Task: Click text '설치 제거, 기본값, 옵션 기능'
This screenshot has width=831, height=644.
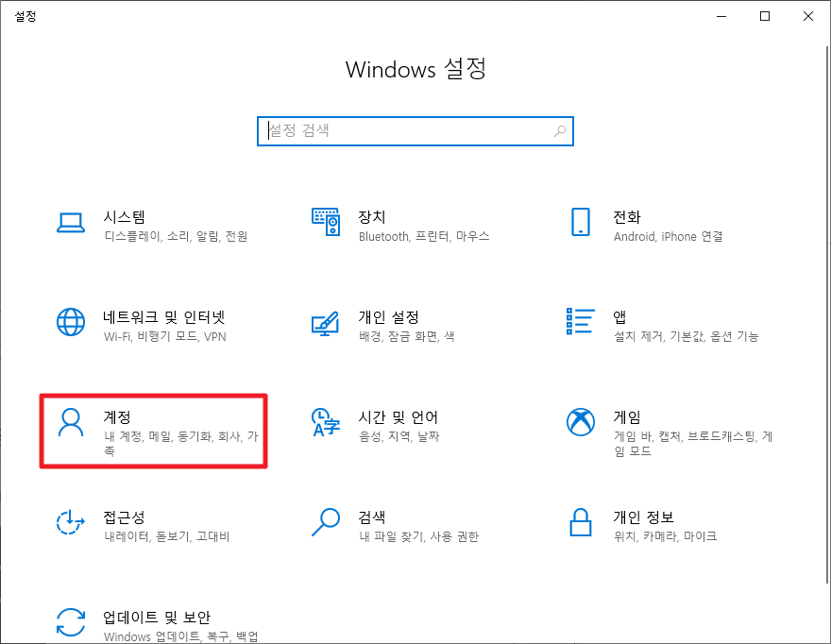Action: coord(687,336)
